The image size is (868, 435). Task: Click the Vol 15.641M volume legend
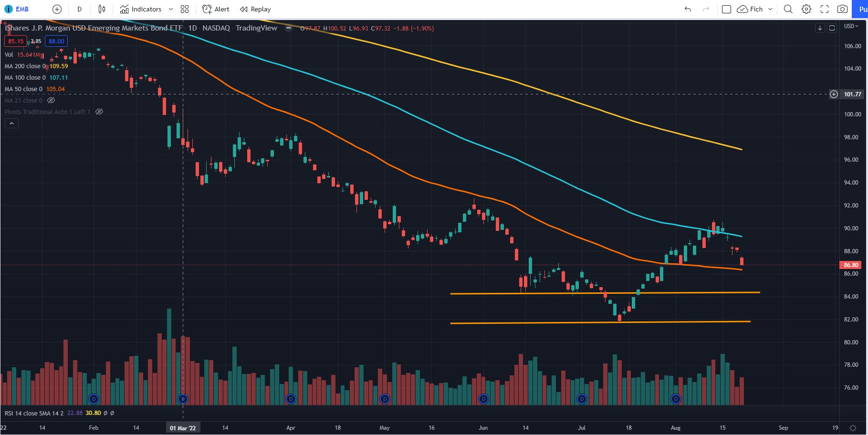pyautogui.click(x=22, y=55)
